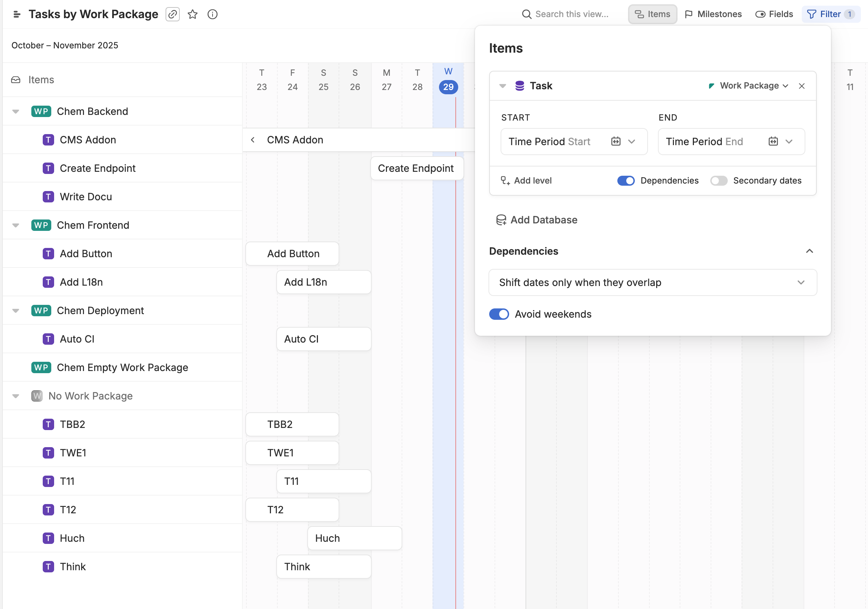
Task: Click the Search this view field
Action: pos(572,14)
